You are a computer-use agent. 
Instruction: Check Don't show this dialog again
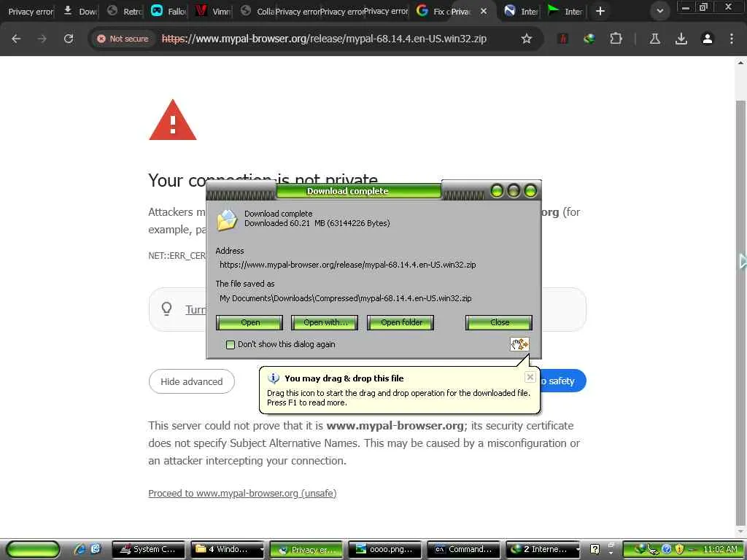pos(231,344)
